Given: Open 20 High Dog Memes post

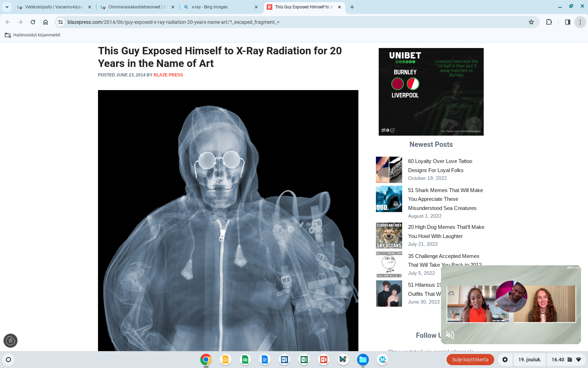Looking at the screenshot, I should (x=446, y=232).
